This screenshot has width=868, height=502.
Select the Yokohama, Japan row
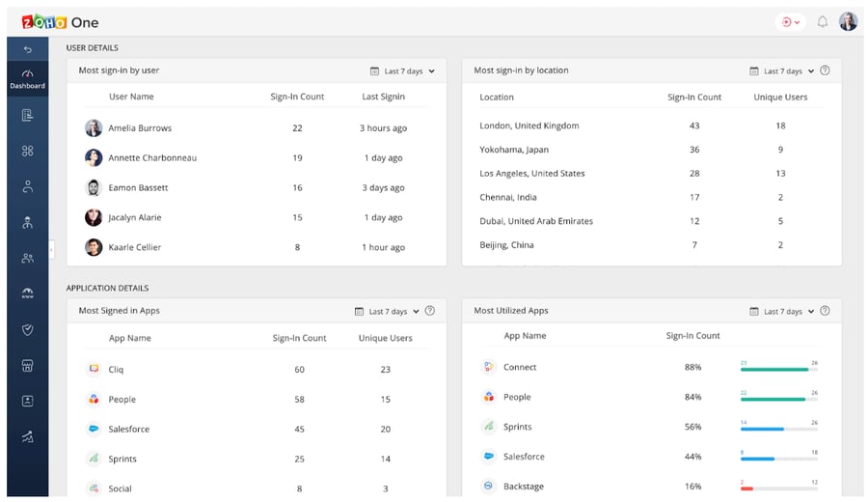(652, 150)
